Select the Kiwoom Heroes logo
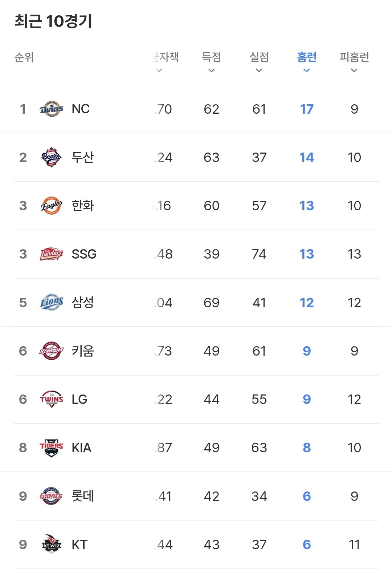Viewport: 392px width, 575px height. [x=51, y=351]
